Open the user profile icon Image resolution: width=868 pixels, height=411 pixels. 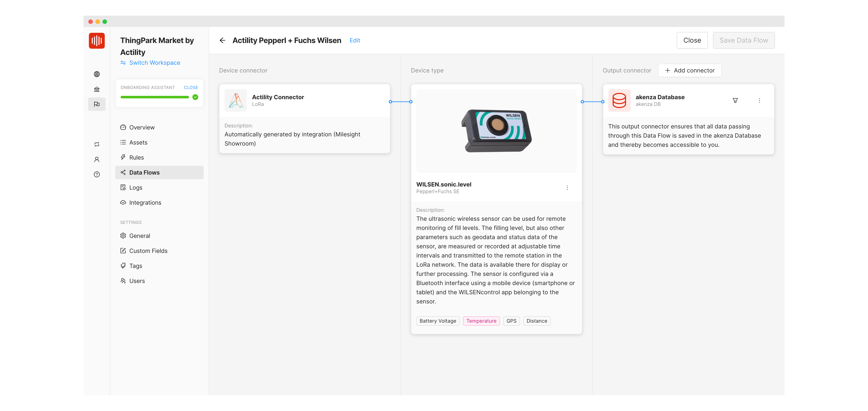coord(97,160)
